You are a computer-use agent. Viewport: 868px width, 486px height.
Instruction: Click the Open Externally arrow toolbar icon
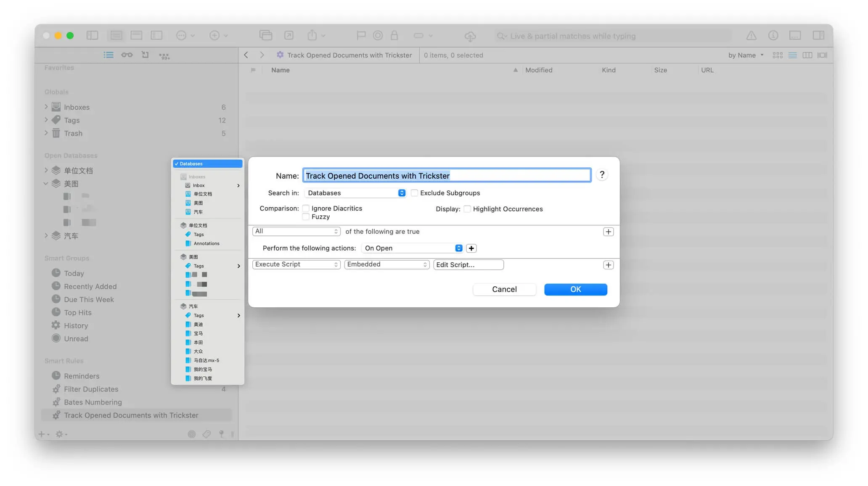tap(289, 36)
